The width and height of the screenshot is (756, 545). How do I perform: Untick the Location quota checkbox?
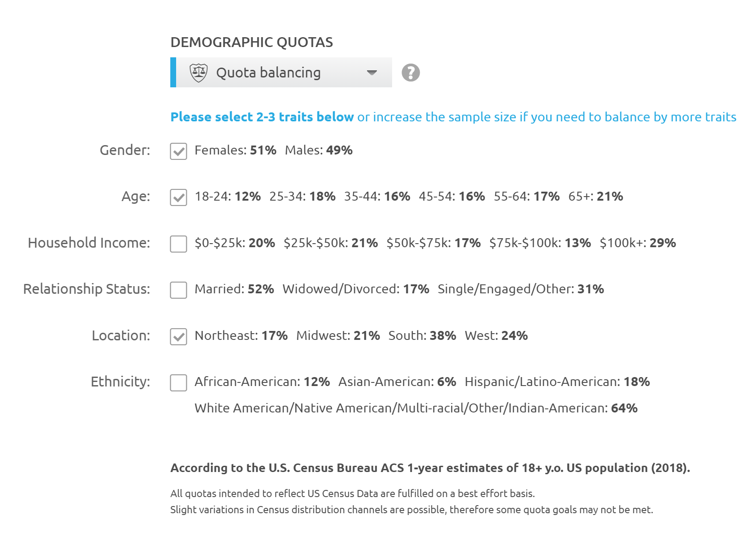point(178,337)
